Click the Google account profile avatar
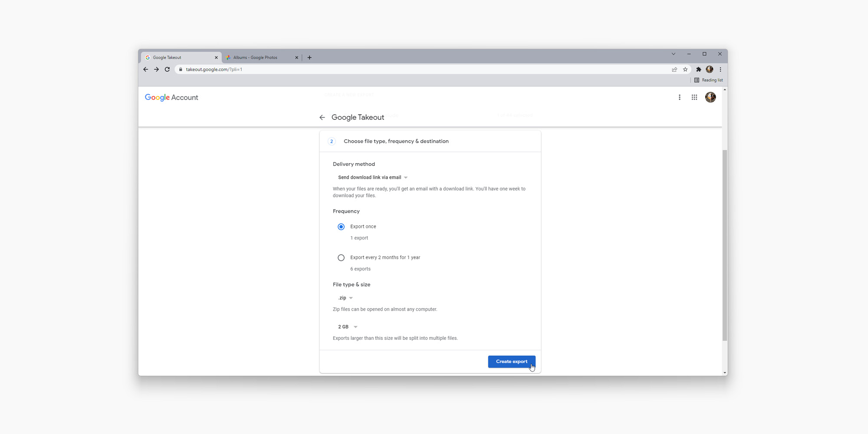 coord(710,97)
